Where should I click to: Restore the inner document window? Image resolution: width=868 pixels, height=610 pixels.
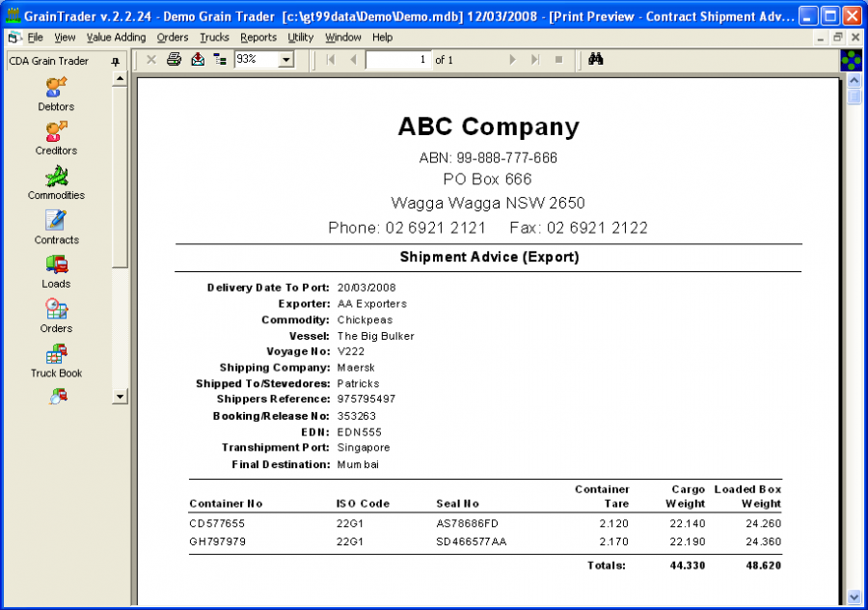point(837,37)
